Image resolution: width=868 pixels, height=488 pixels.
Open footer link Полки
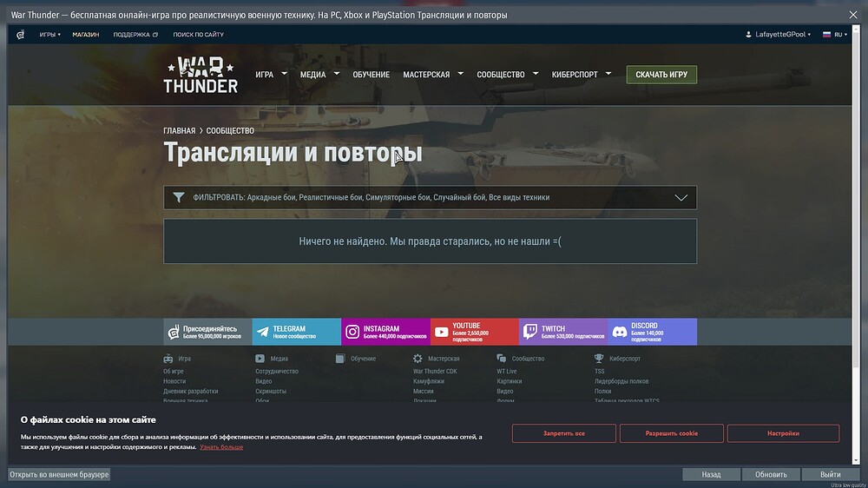click(603, 391)
